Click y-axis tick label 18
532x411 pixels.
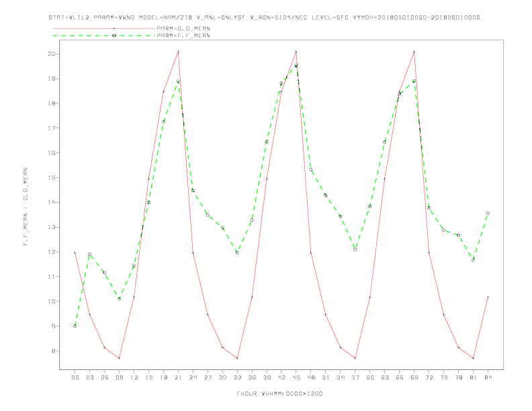[x=51, y=103]
